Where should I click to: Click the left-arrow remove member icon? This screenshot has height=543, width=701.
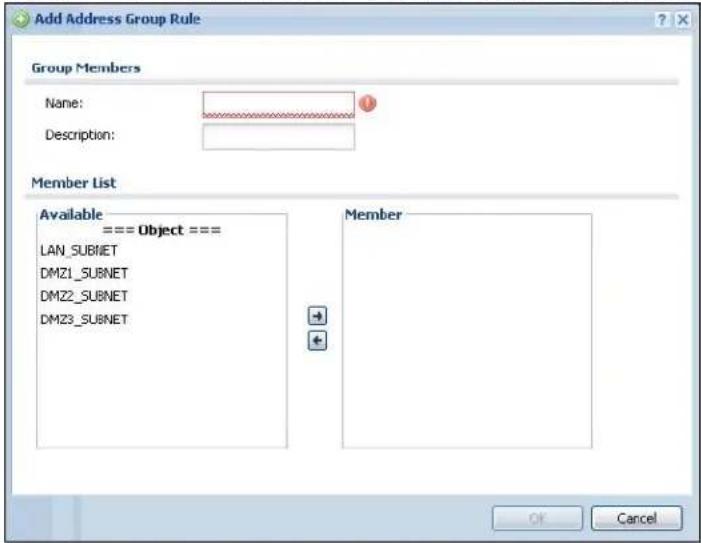(x=317, y=341)
